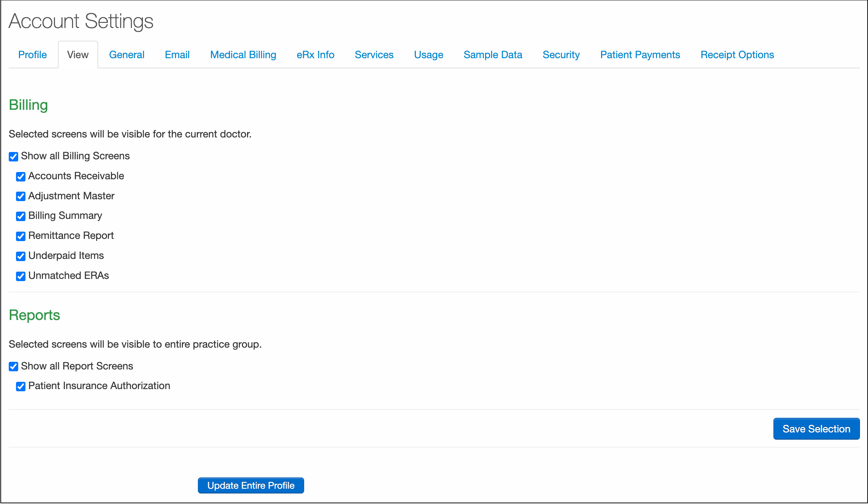The width and height of the screenshot is (868, 504).
Task: Uncheck the Billing Summary checkbox
Action: point(21,216)
